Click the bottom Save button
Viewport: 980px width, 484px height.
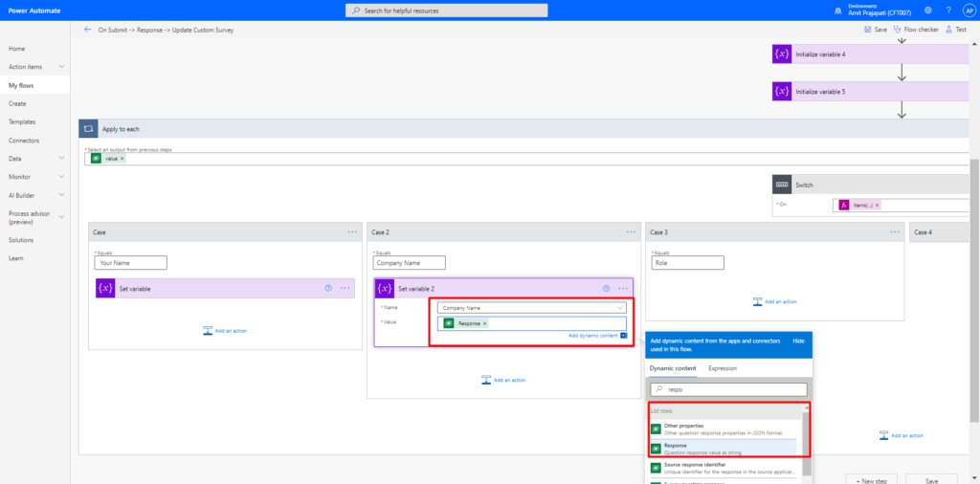pyautogui.click(x=931, y=479)
